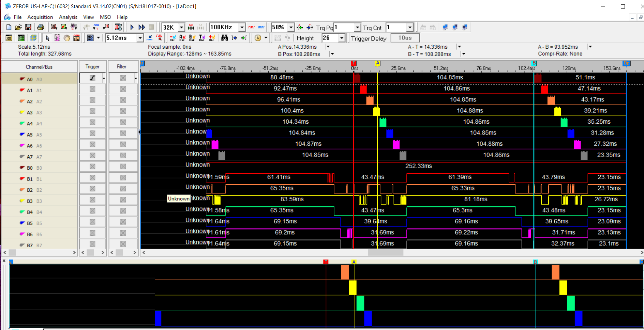Screen dimensions: 644x330
Task: Toggle filter condition for channel A2
Action: [123, 100]
